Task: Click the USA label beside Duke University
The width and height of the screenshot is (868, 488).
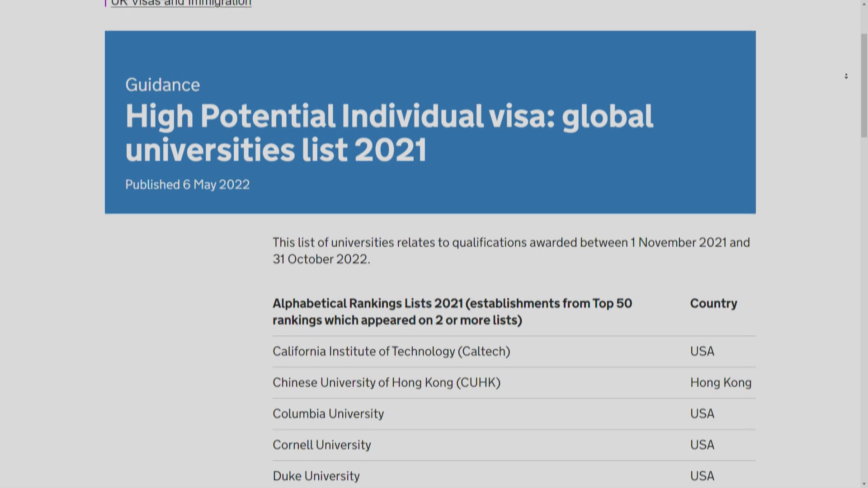Action: coord(702,476)
